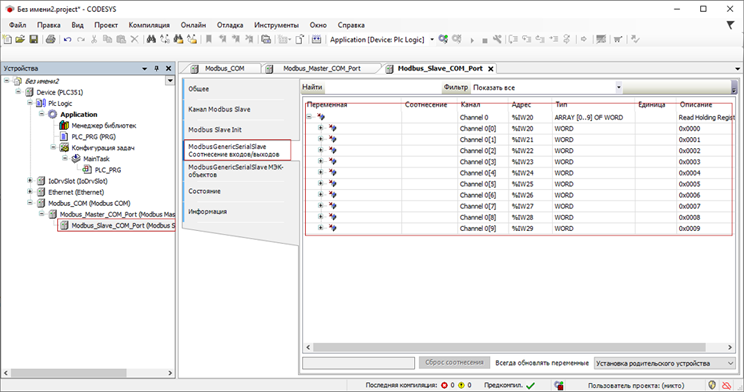Open the Application device selector dropdown
This screenshot has width=744, height=392.
click(432, 39)
